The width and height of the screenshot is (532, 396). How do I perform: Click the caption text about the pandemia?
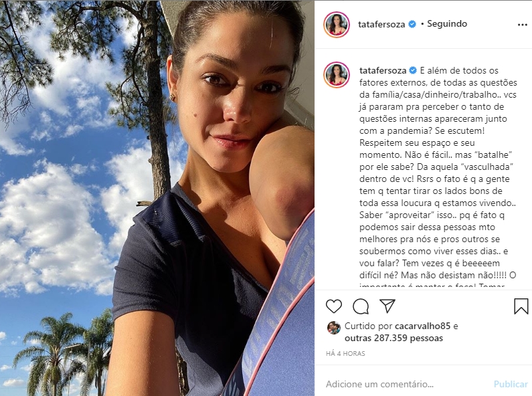pyautogui.click(x=438, y=177)
